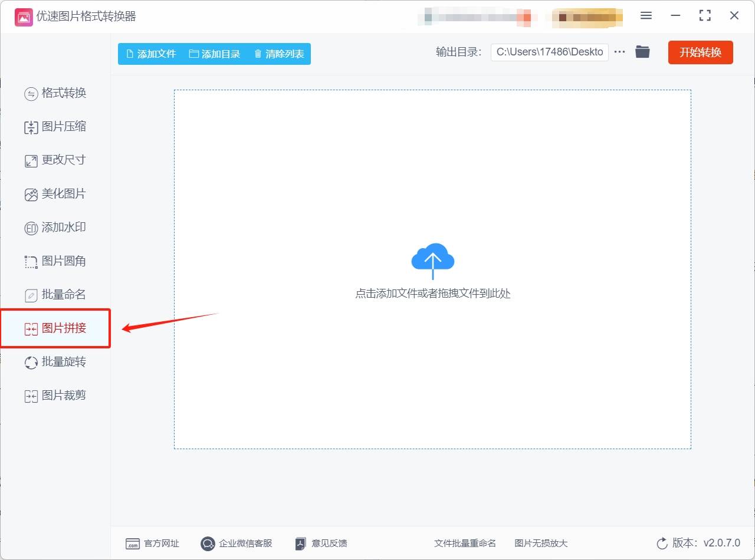755x560 pixels.
Task: Click the three-dot browse output path button
Action: (x=619, y=52)
